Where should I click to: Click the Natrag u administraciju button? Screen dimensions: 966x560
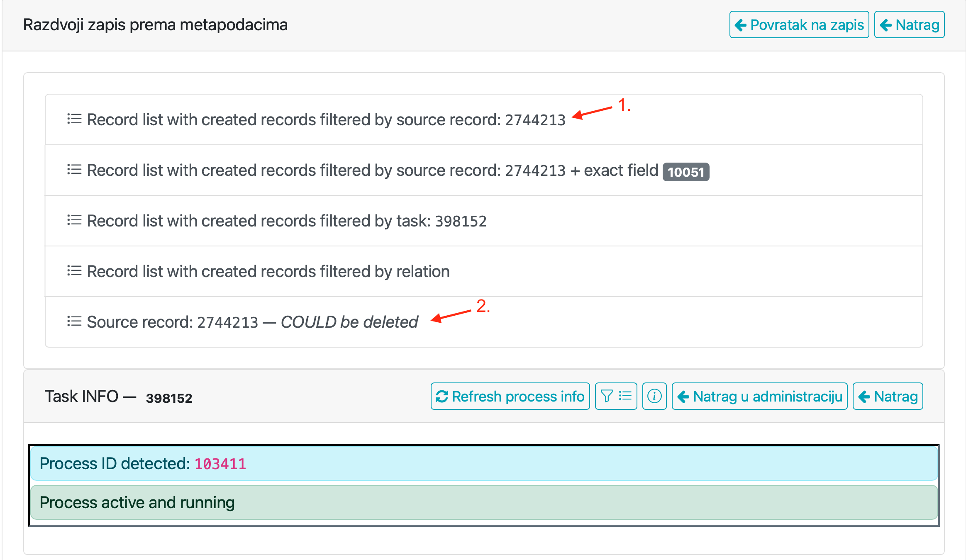[759, 396]
